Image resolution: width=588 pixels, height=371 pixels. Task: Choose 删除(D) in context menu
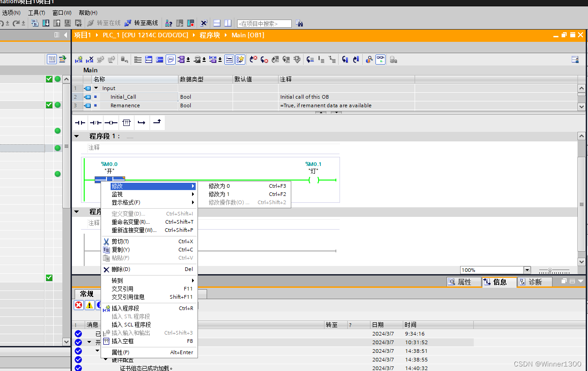pos(149,269)
